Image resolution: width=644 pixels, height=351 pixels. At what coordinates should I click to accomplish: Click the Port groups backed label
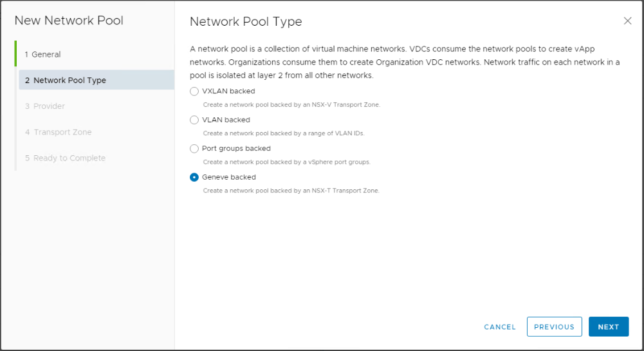236,148
